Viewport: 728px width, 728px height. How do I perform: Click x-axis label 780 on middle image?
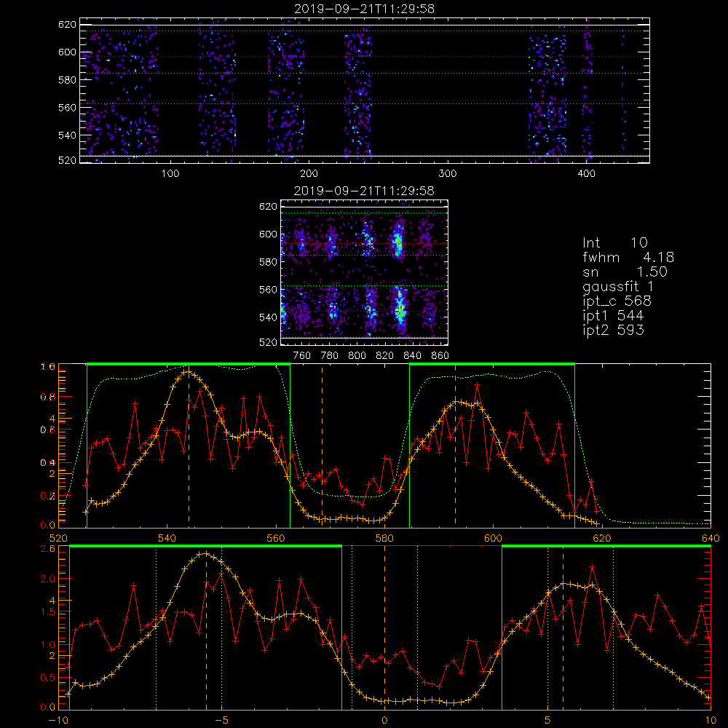330,356
